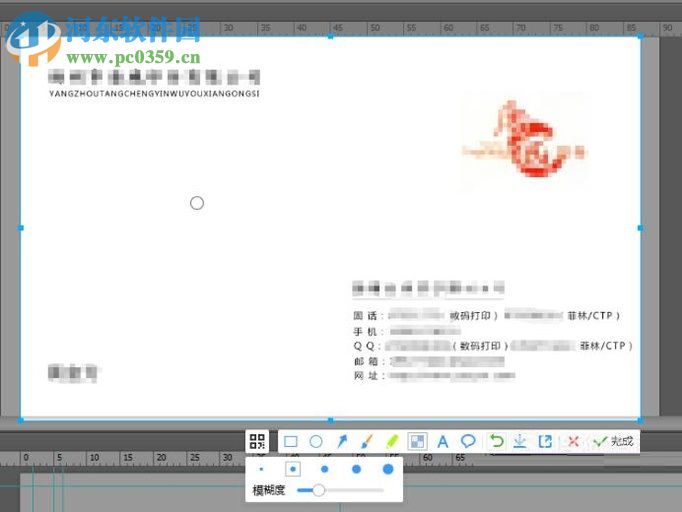
Task: Select the ellipse annotation tool
Action: click(x=316, y=442)
